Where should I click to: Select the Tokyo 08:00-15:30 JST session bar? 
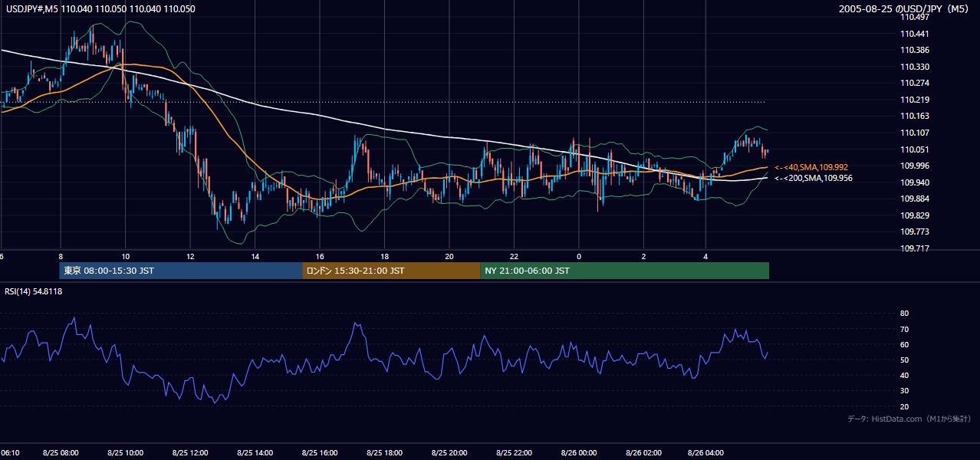(181, 271)
